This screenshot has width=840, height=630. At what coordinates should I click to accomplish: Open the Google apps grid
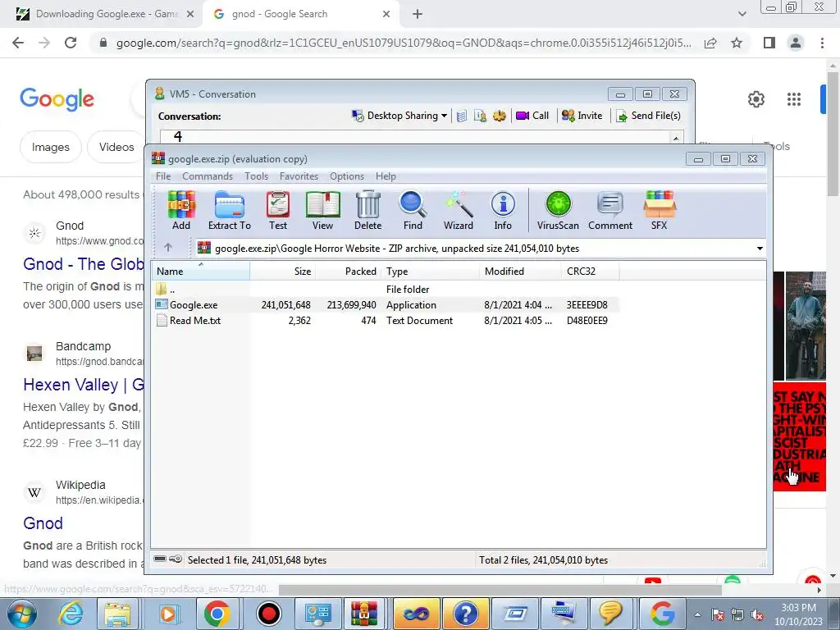[x=794, y=99]
